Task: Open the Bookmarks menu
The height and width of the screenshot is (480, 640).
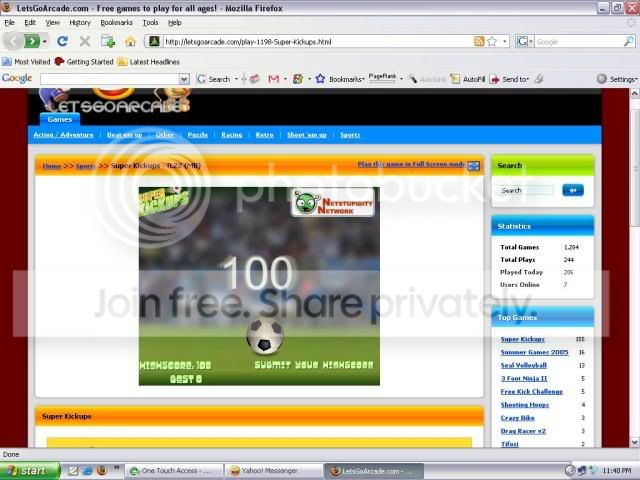Action: click(x=116, y=22)
